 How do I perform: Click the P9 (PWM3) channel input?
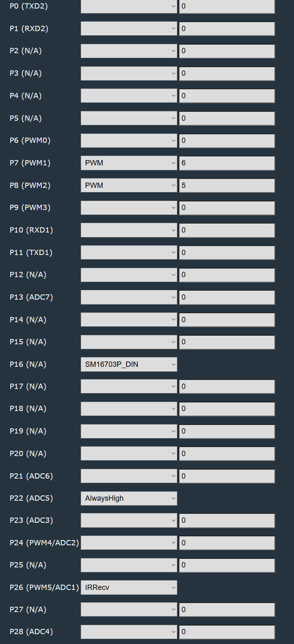[x=227, y=208]
